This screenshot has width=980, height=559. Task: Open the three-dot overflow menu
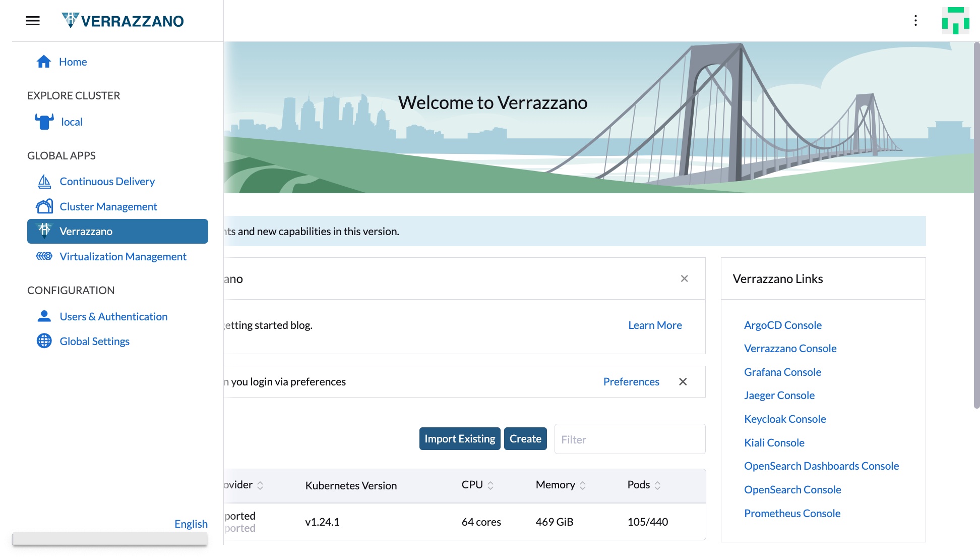point(916,21)
